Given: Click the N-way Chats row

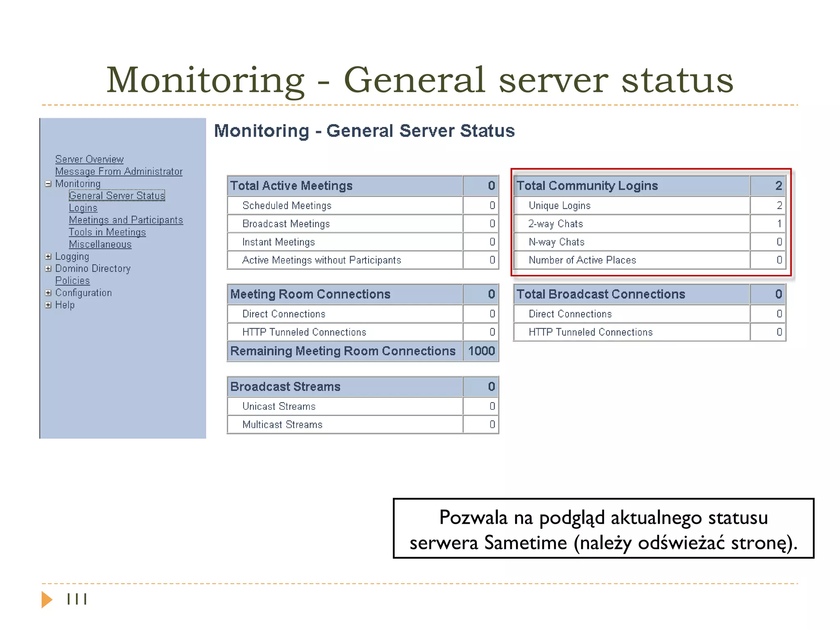Looking at the screenshot, I should 650,242.
